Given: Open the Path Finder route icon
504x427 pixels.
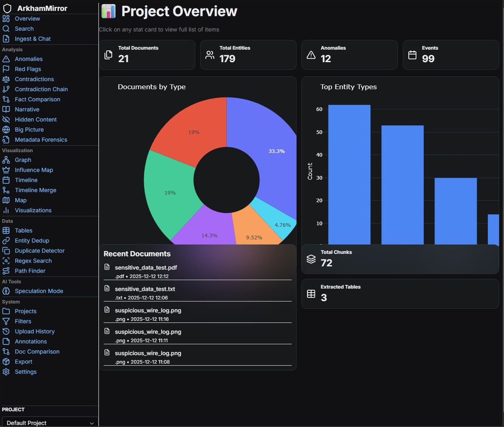Looking at the screenshot, I should tap(6, 270).
